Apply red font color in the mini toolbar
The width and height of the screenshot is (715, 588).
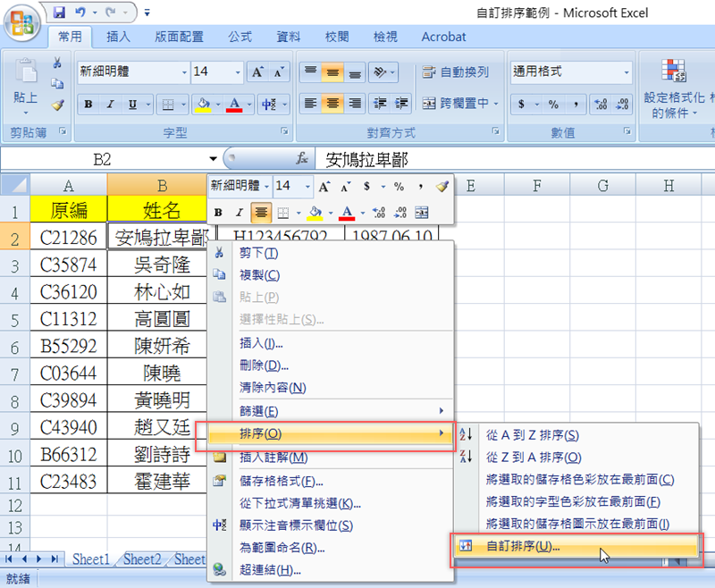[x=347, y=213]
